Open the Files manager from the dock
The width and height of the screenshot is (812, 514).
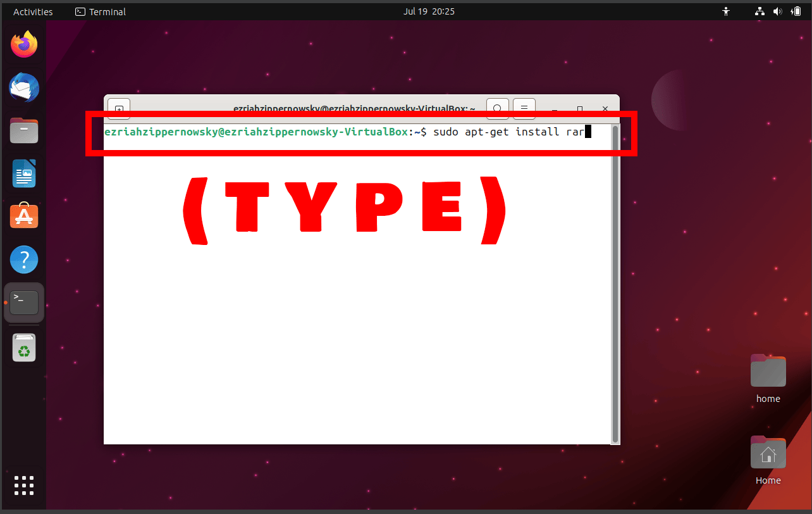[23, 130]
